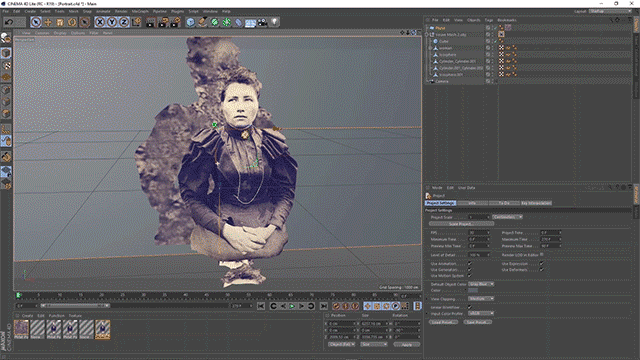Viewport: 640px width, 360px height.
Task: Open the View Clipping dropdown
Action: click(x=481, y=299)
